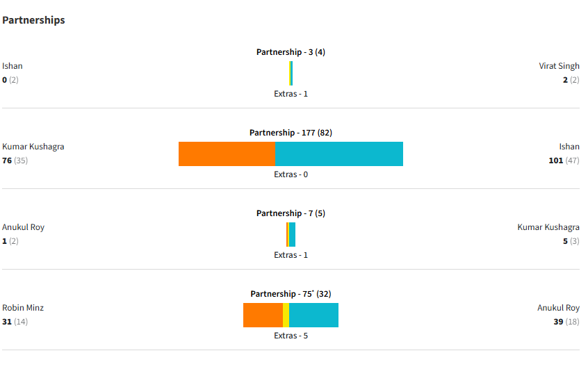Click Anukul Roy in the 7-run partnership
The height and width of the screenshot is (369, 588).
tap(24, 227)
